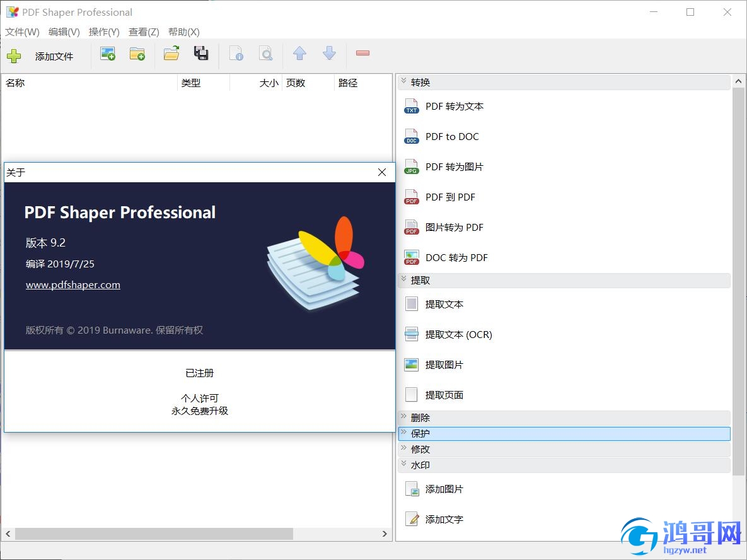Image resolution: width=747 pixels, height=560 pixels.
Task: Click the magnifier preview toolbar icon
Action: pos(266,54)
